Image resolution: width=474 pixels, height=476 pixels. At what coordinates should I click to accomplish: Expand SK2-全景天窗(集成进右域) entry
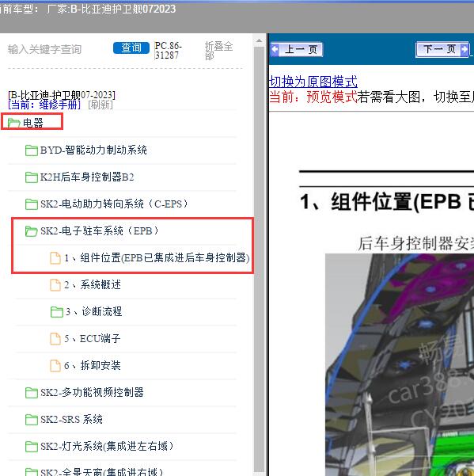pyautogui.click(x=102, y=472)
